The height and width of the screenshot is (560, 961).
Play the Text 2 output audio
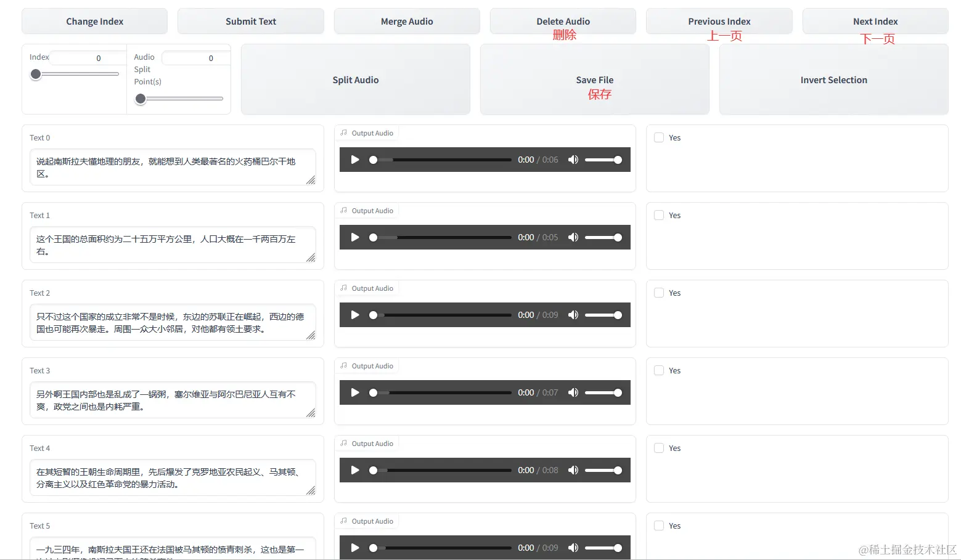point(355,315)
